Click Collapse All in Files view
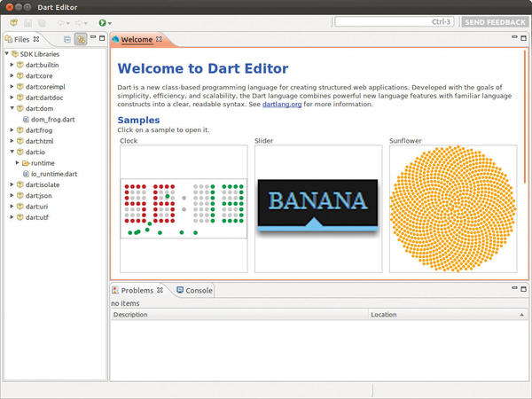532x399 pixels. [67, 39]
